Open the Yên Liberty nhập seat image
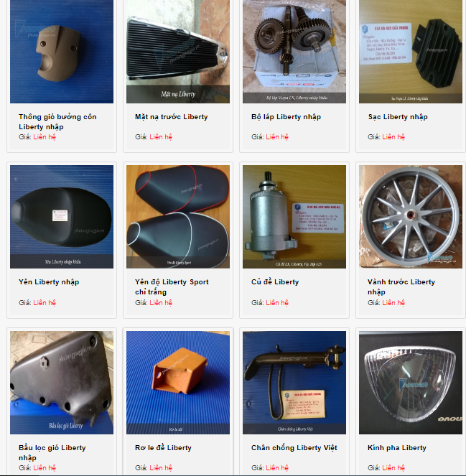This screenshot has height=476, width=466. [62, 217]
